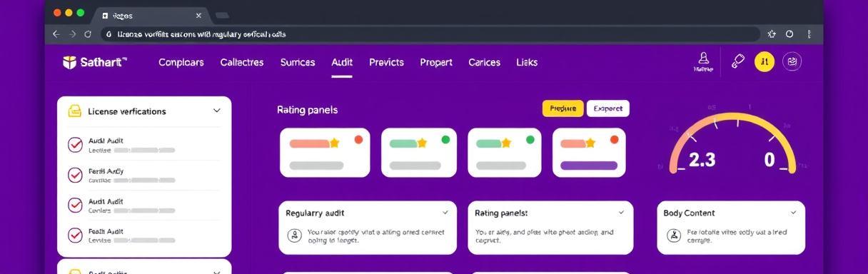Open the Previcts menu item
The width and height of the screenshot is (868, 274).
[x=386, y=62]
